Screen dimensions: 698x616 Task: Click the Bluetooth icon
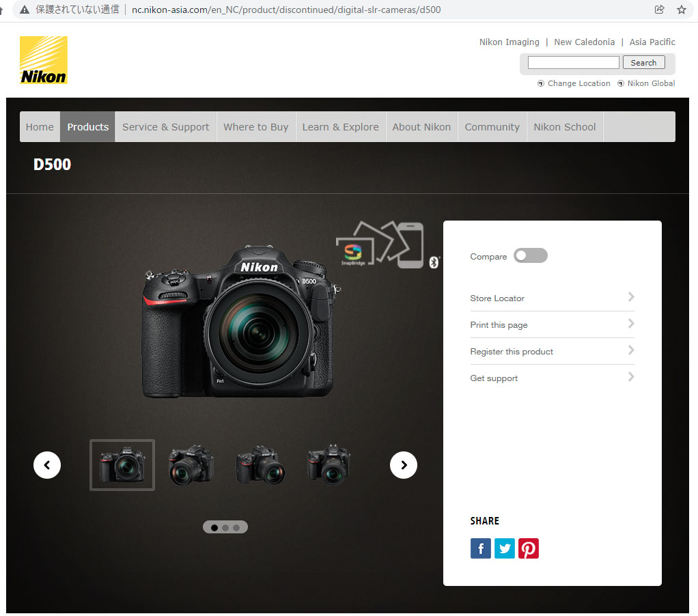(434, 262)
